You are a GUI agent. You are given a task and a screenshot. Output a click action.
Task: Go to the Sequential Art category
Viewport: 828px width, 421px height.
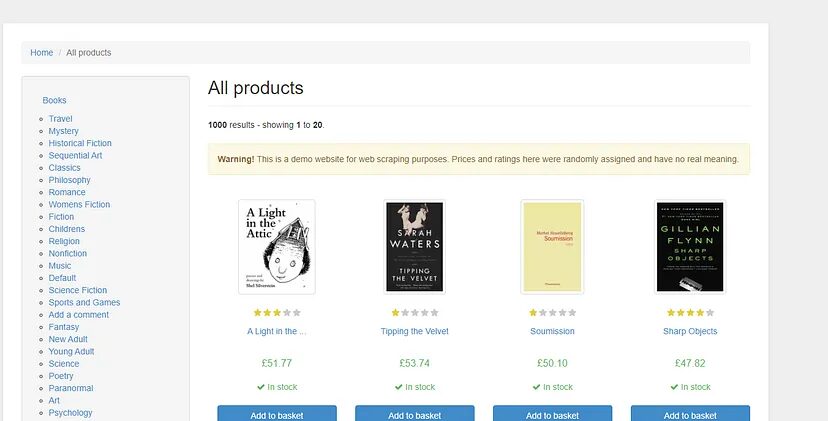click(75, 156)
